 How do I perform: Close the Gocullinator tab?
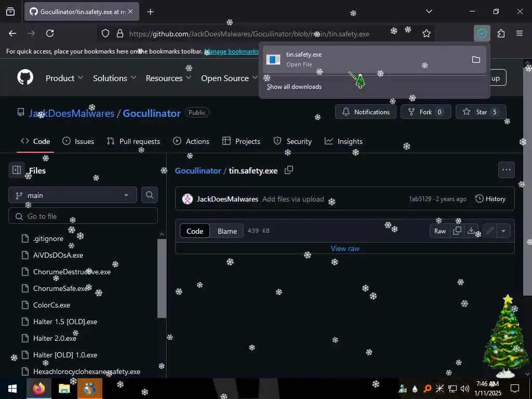pyautogui.click(x=130, y=11)
